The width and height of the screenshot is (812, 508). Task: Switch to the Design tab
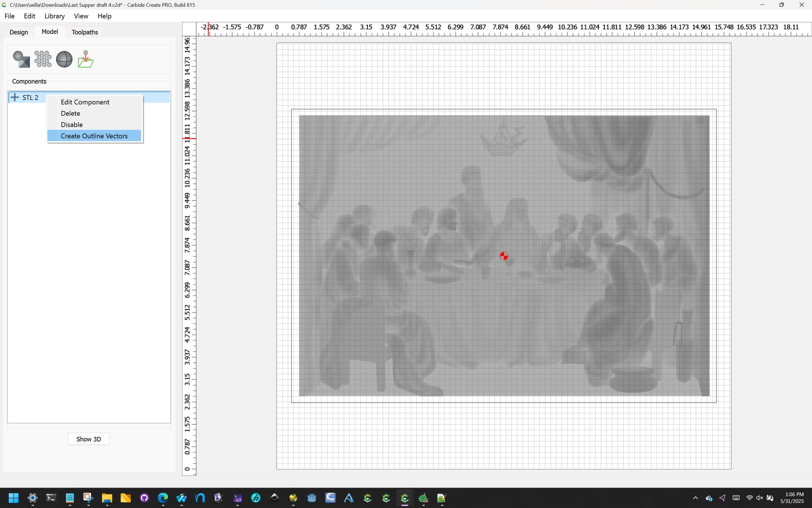(x=19, y=32)
